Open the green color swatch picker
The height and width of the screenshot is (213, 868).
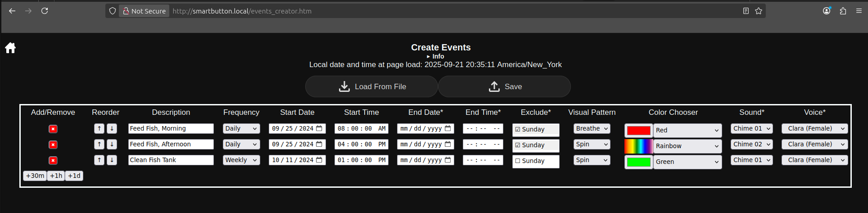[x=639, y=162]
